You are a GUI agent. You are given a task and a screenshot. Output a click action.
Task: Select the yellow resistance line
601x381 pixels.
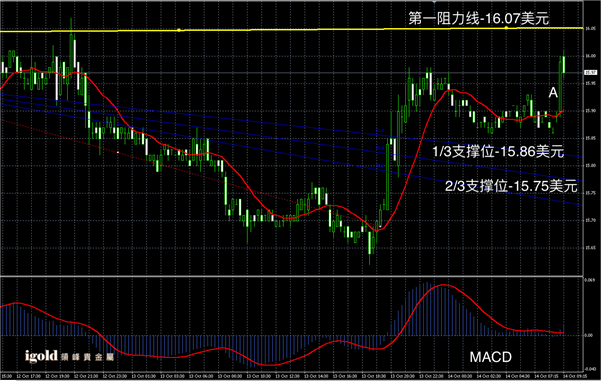[x=291, y=30]
